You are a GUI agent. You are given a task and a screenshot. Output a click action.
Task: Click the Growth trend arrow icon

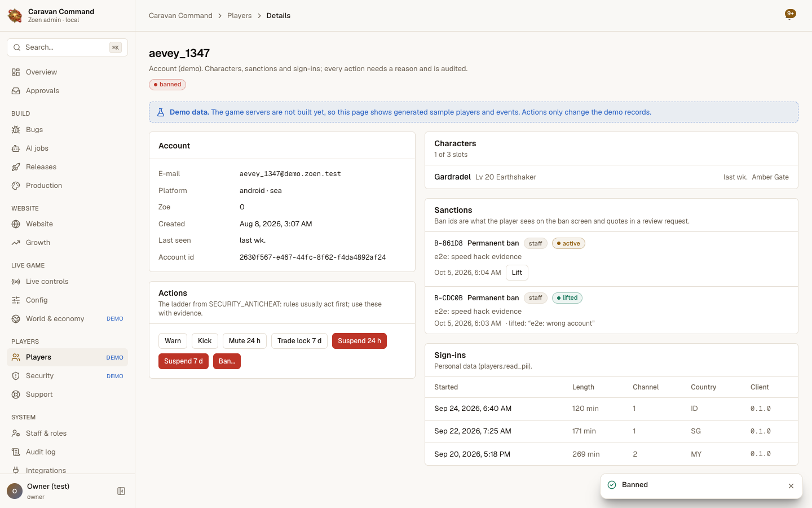pyautogui.click(x=16, y=243)
